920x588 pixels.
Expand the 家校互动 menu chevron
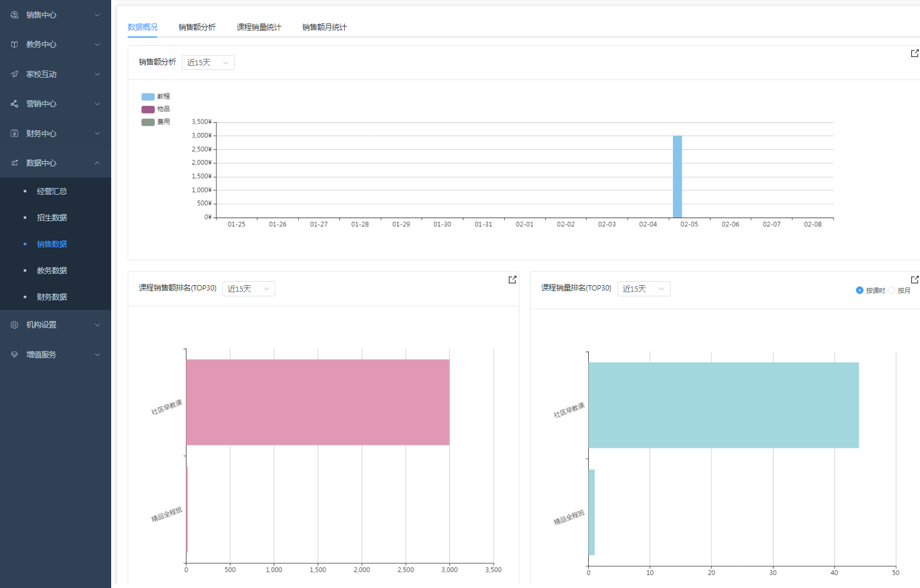pyautogui.click(x=98, y=74)
